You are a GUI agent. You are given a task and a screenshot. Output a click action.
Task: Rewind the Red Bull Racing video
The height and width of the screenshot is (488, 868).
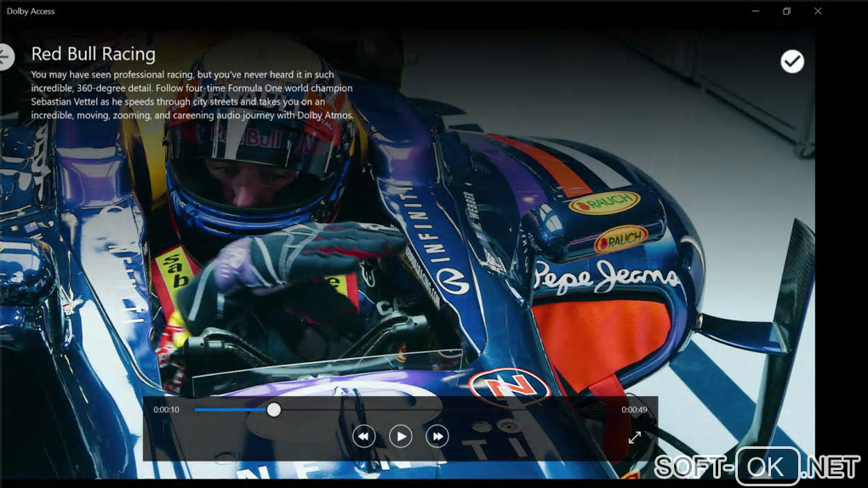point(363,436)
